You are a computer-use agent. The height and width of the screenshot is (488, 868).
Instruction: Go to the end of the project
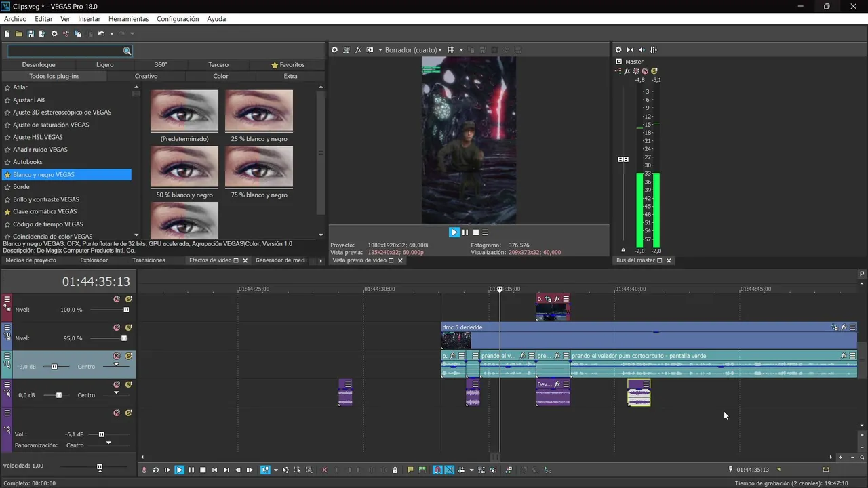tap(226, 470)
